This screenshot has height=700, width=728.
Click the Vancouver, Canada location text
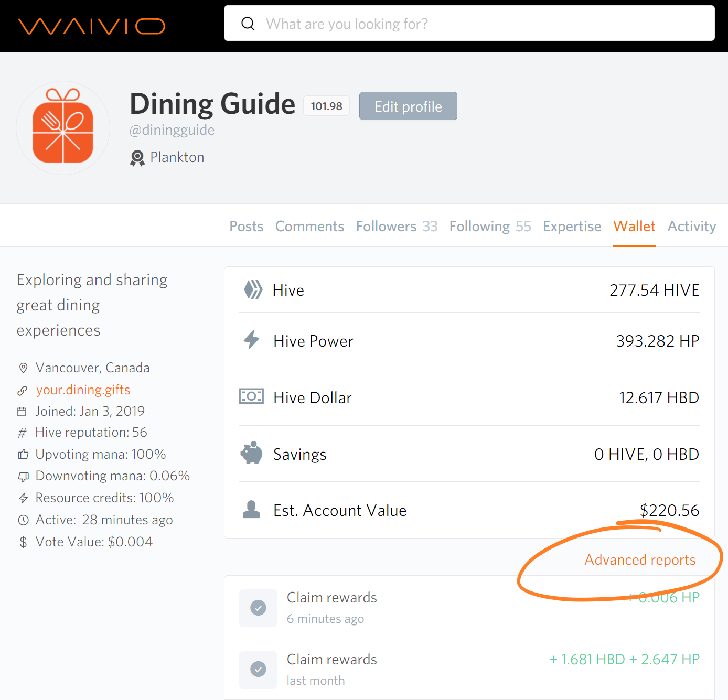(x=92, y=368)
